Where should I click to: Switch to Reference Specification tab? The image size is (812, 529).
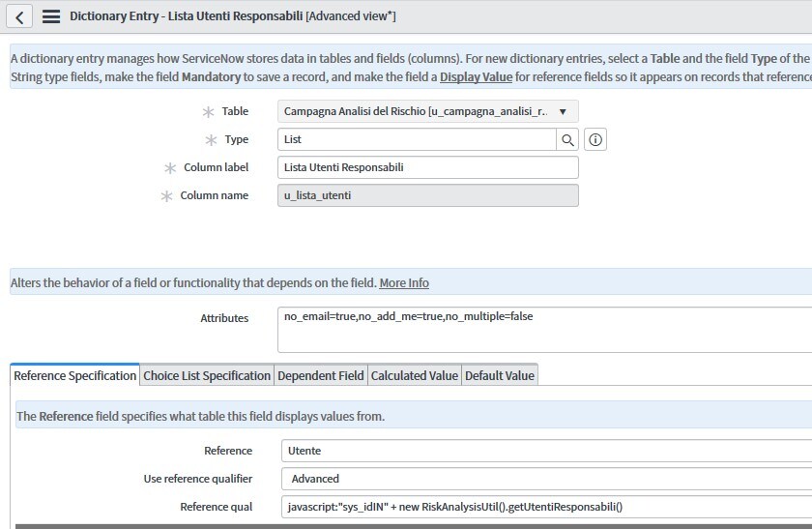click(74, 375)
